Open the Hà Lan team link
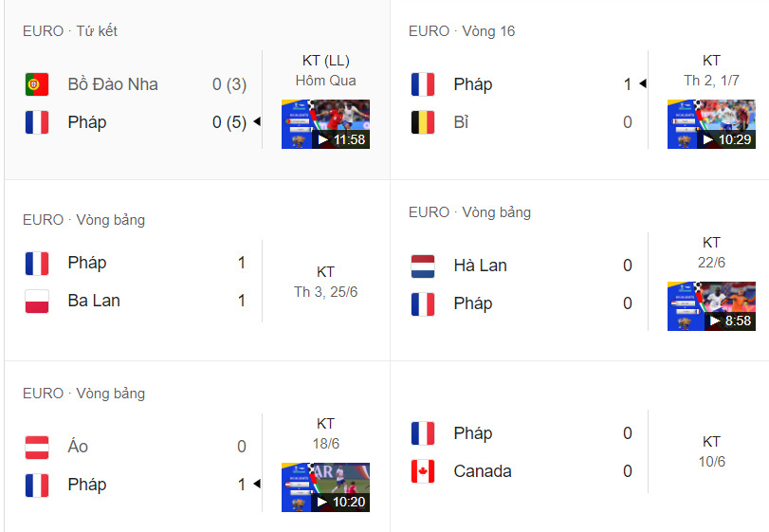The image size is (769, 532). [480, 266]
